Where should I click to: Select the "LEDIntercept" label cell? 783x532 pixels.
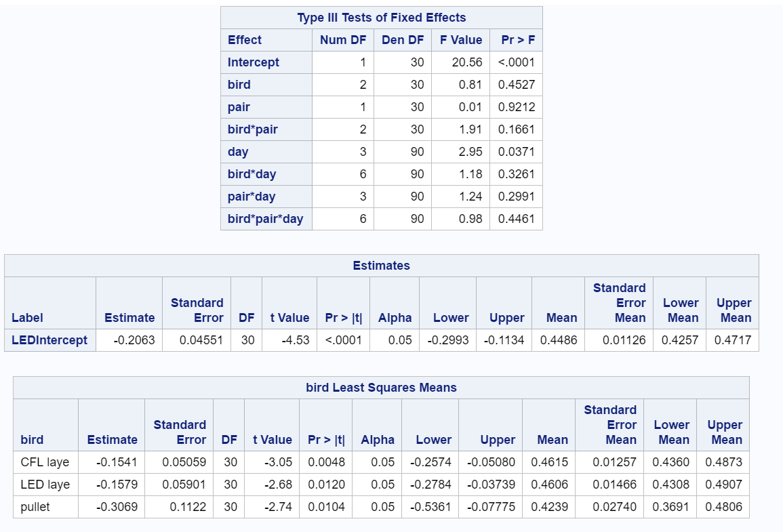[x=49, y=340]
